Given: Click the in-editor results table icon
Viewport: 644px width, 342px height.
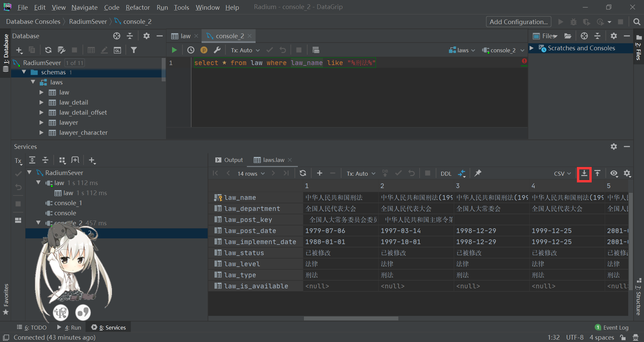Looking at the screenshot, I should pyautogui.click(x=316, y=50).
